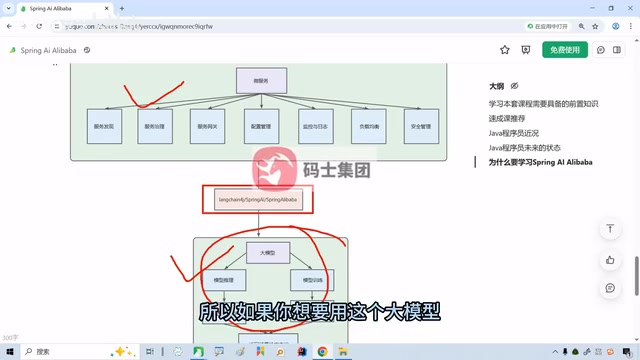The height and width of the screenshot is (360, 640).
Task: Click the 模型推理 diagram box
Action: [x=224, y=280]
